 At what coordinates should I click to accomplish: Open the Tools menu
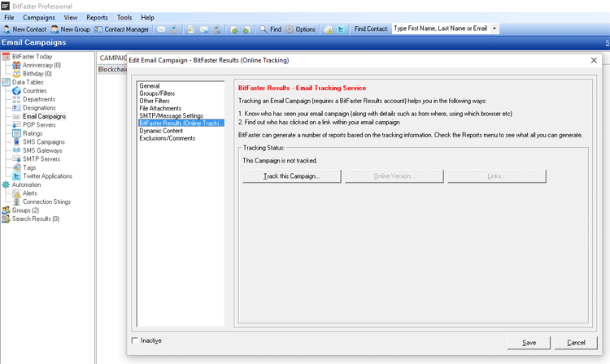[124, 18]
